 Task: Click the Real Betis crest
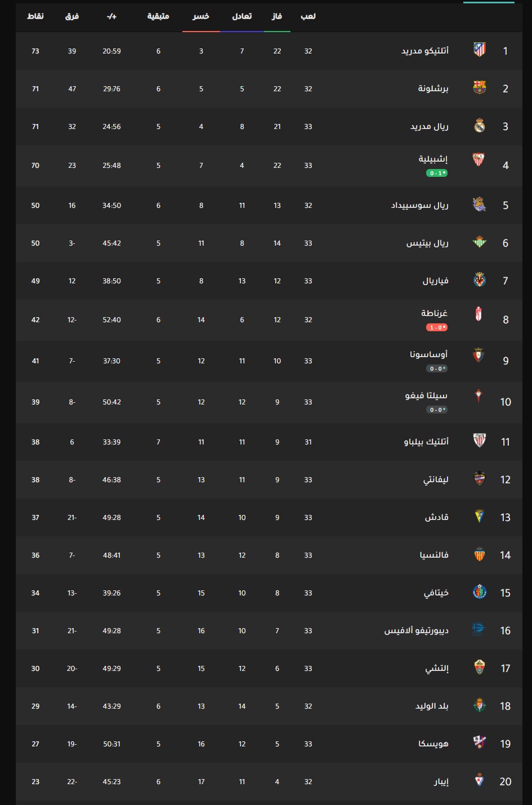(479, 242)
